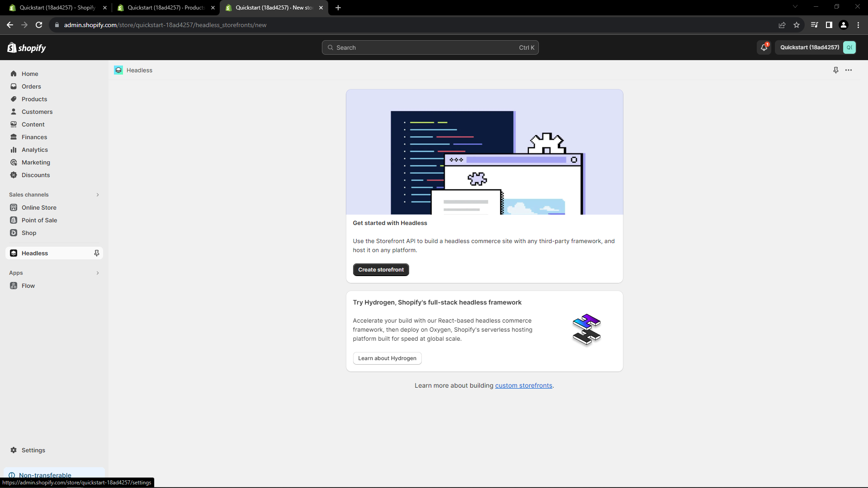Screen dimensions: 868x488
Task: Select the Discounts sidebar icon
Action: click(14, 175)
